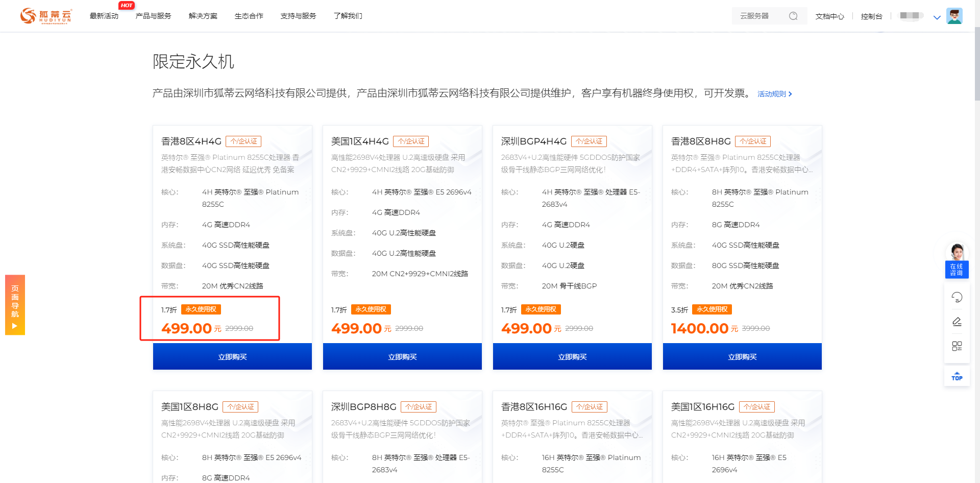Click the search magnifier icon
The height and width of the screenshot is (483, 980).
point(793,16)
